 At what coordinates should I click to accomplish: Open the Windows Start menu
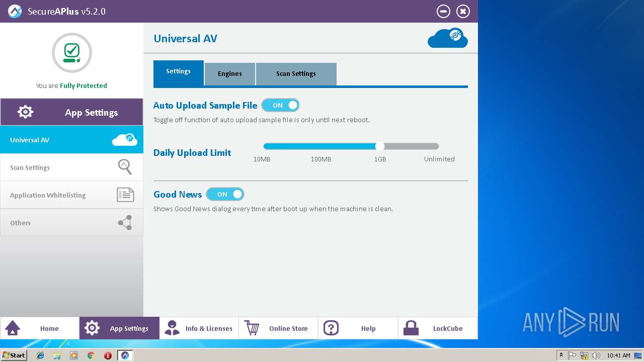14,355
